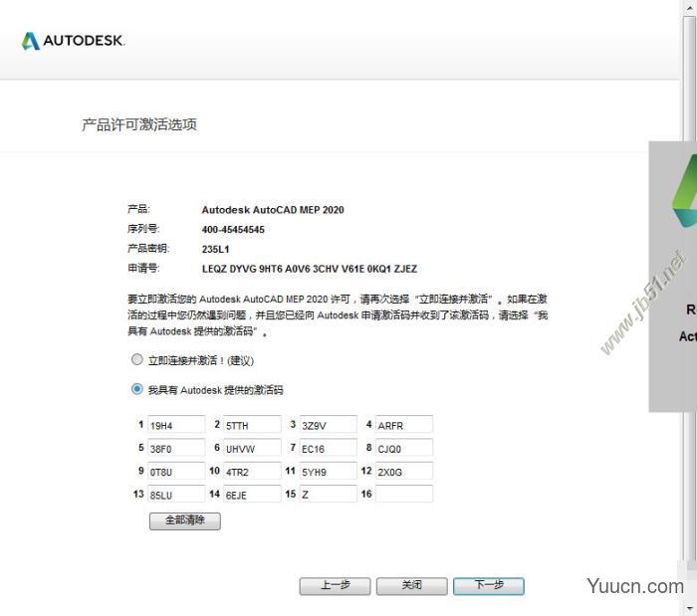Click the empty activation code field 16
Viewport: 697px width, 616px height.
[x=404, y=494]
